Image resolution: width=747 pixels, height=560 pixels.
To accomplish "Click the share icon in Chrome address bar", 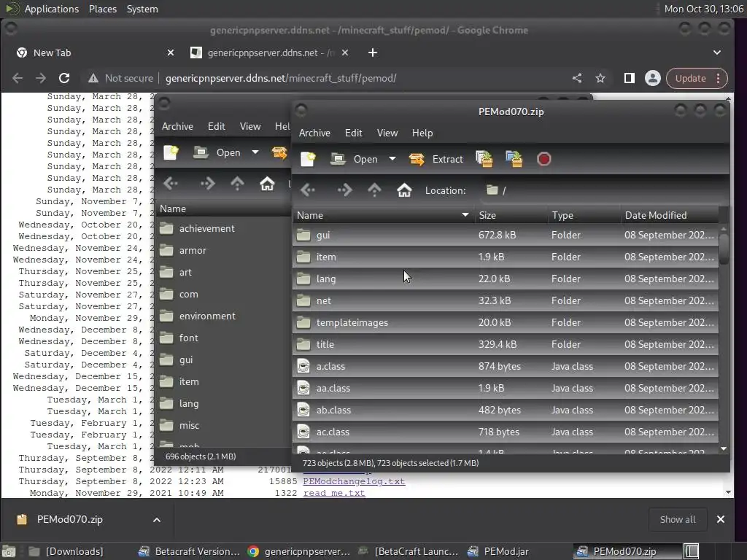I will pos(577,78).
